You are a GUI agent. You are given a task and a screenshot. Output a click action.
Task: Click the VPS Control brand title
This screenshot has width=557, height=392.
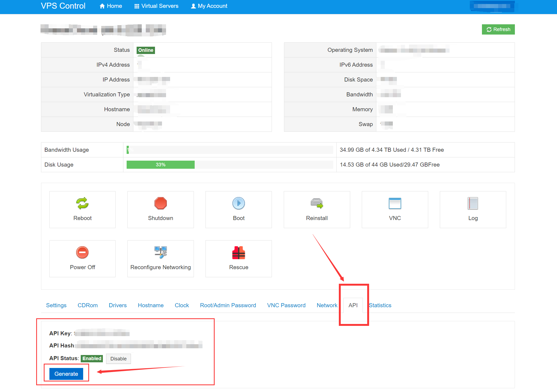pos(63,6)
